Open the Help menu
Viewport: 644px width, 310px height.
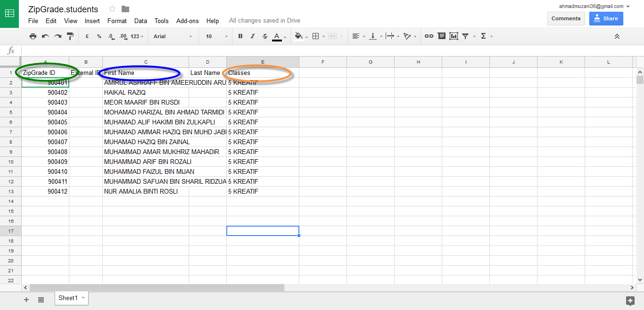pos(213,21)
